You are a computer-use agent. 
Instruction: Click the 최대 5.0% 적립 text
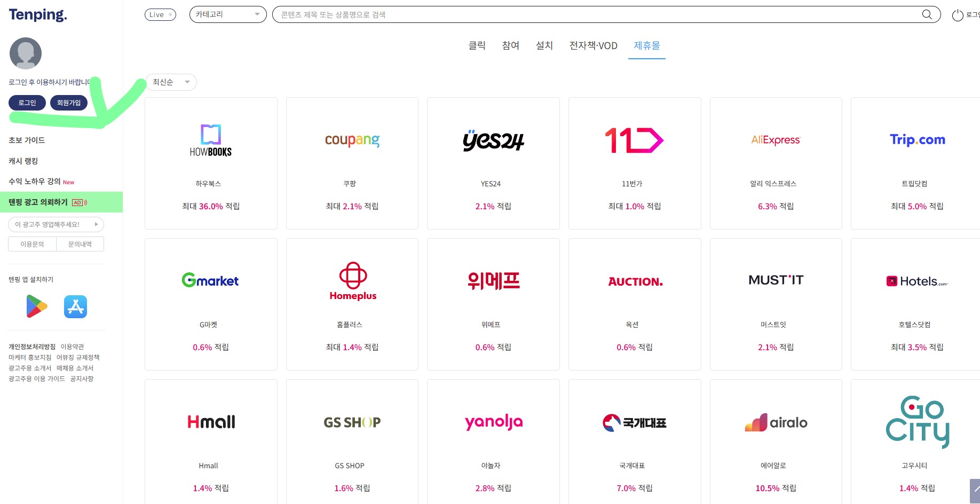click(917, 206)
